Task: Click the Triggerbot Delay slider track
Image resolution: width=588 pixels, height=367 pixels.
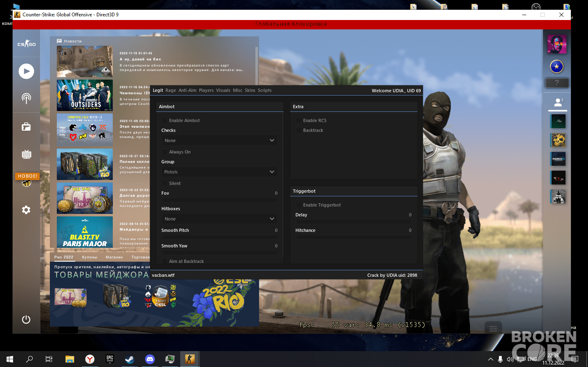Action: (353, 222)
